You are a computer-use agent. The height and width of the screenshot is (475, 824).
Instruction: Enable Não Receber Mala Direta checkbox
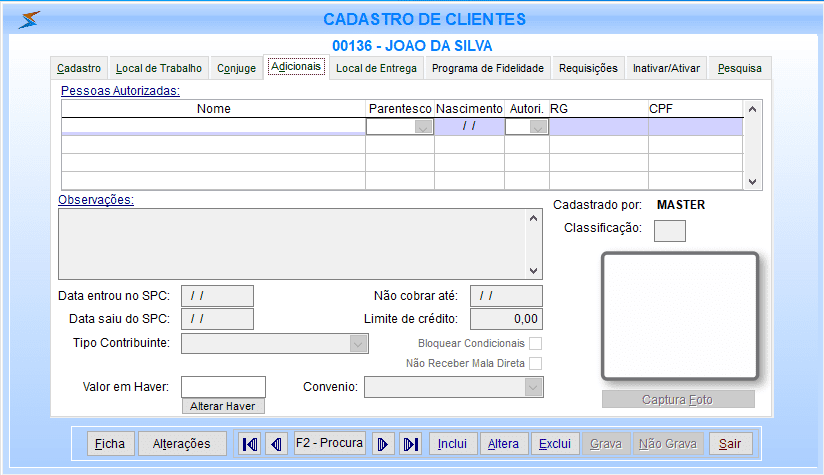pyautogui.click(x=535, y=364)
